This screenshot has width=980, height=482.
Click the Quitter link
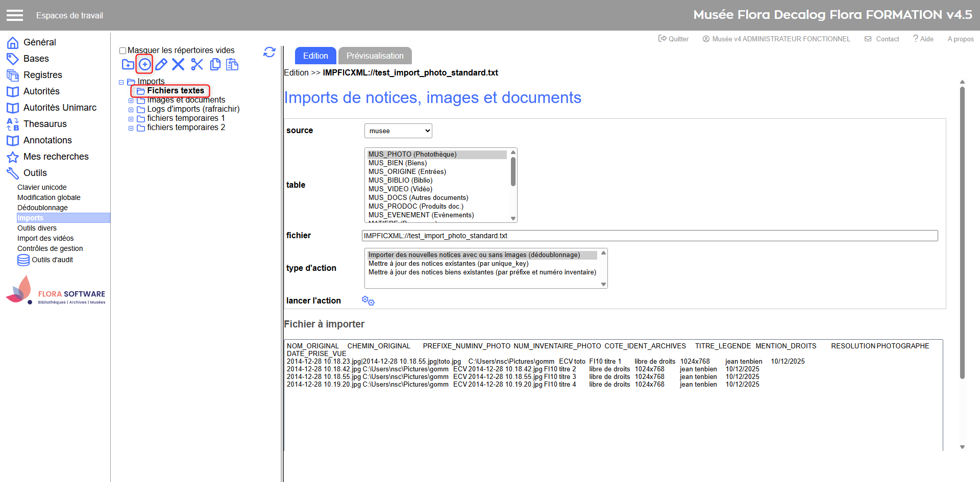click(674, 39)
